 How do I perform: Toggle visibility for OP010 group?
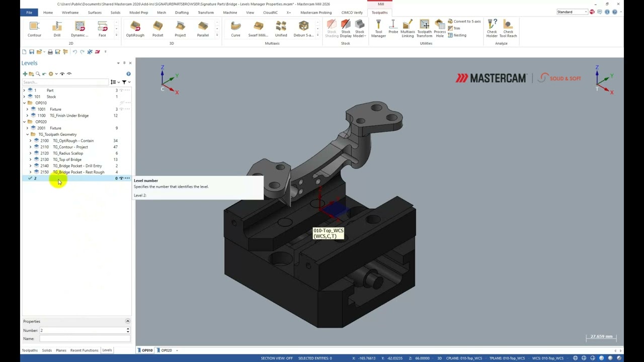coord(121,103)
